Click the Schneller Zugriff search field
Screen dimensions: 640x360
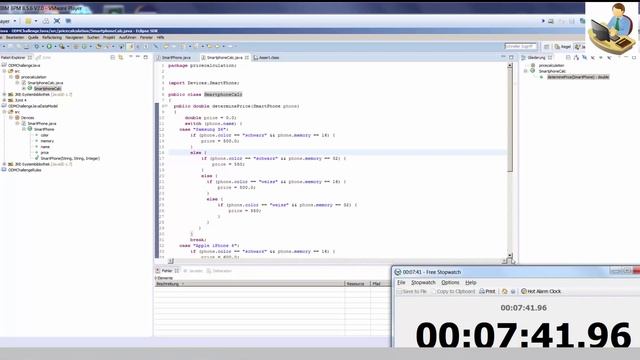(x=520, y=47)
